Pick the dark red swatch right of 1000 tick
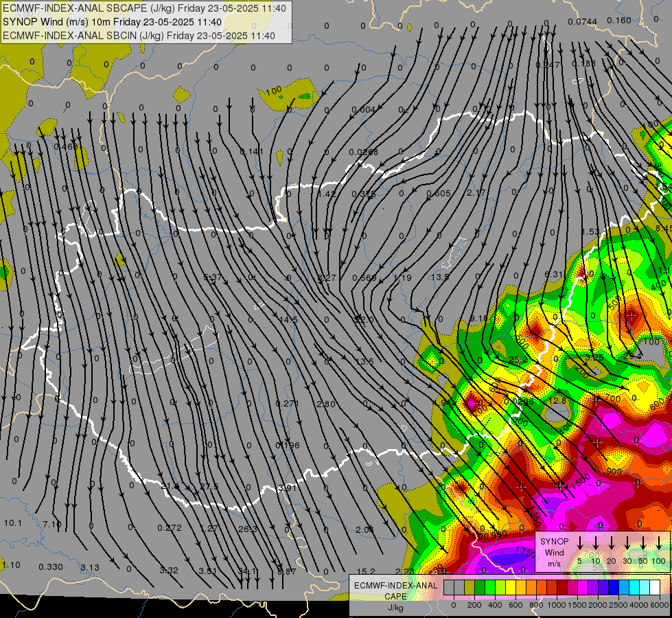 point(562,588)
